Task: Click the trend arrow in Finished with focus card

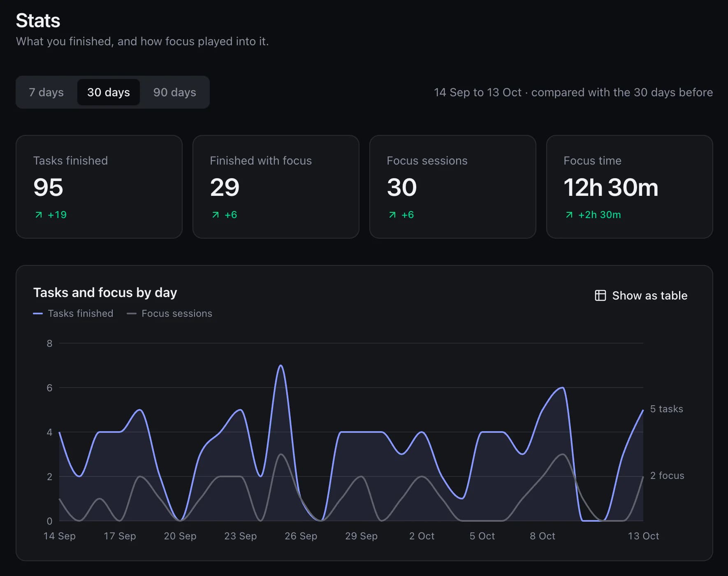Action: pyautogui.click(x=216, y=215)
